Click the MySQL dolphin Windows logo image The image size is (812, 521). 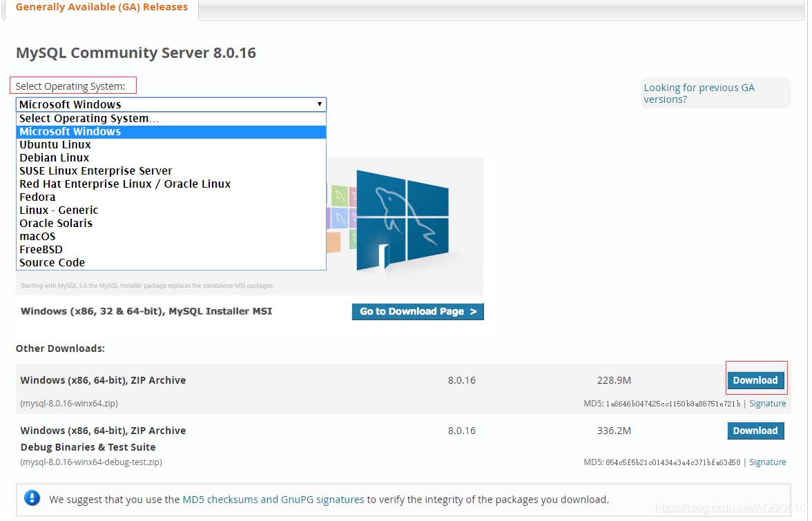402,221
